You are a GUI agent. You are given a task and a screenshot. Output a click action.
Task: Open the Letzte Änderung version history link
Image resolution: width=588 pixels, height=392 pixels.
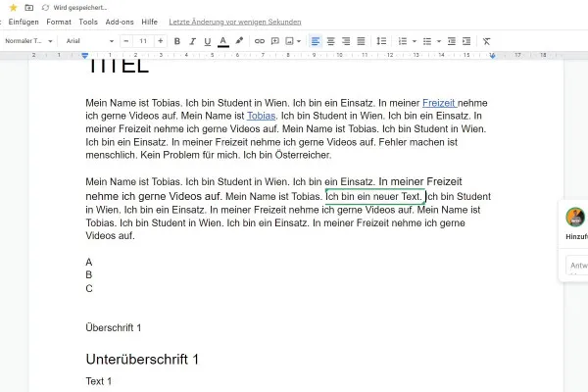(235, 23)
